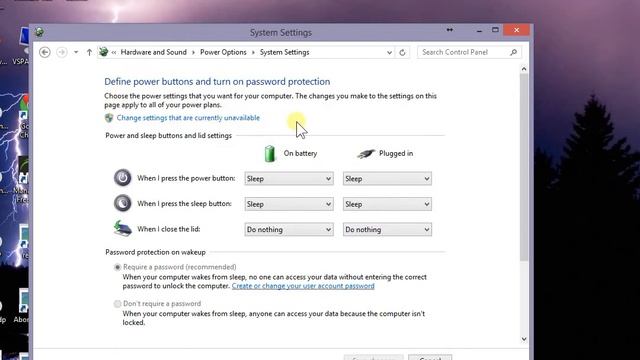Open Create or change your user account password
This screenshot has height=360, width=640.
click(303, 286)
